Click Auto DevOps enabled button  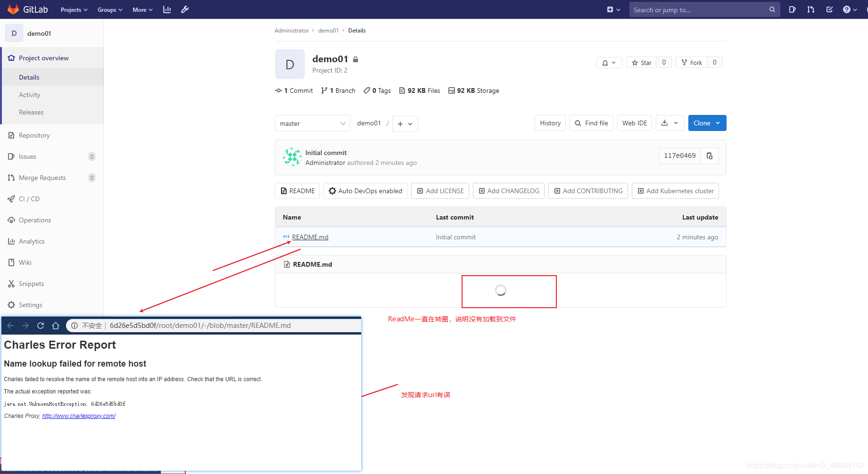(365, 191)
